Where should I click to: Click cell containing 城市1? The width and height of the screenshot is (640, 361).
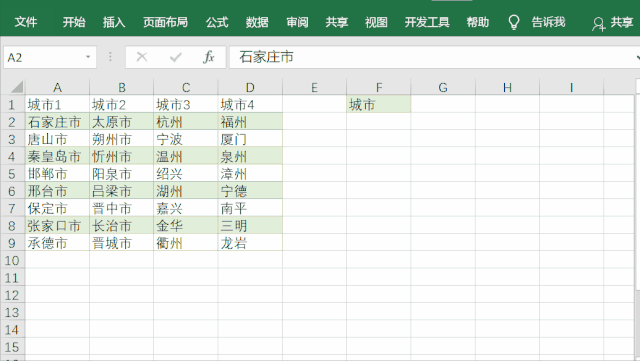tap(57, 105)
